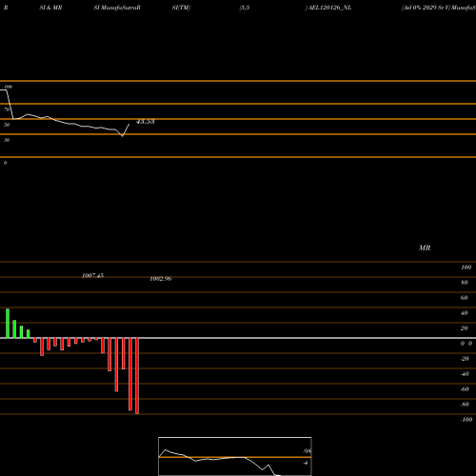476x476 pixels.
Task: Click the tallest green MR histogram bar
Action: (8, 324)
